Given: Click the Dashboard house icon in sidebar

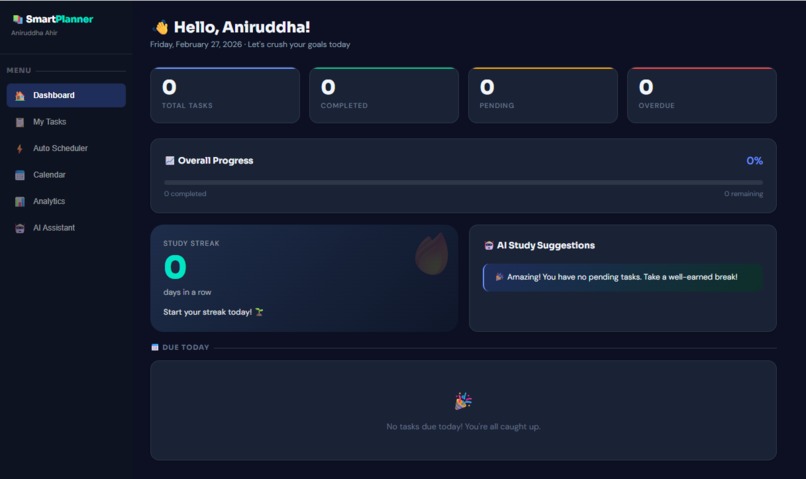Looking at the screenshot, I should 20,96.
